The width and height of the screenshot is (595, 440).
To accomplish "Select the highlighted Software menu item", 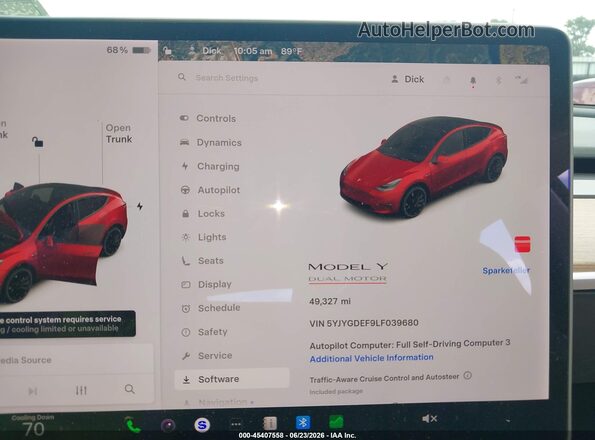I will [x=232, y=379].
